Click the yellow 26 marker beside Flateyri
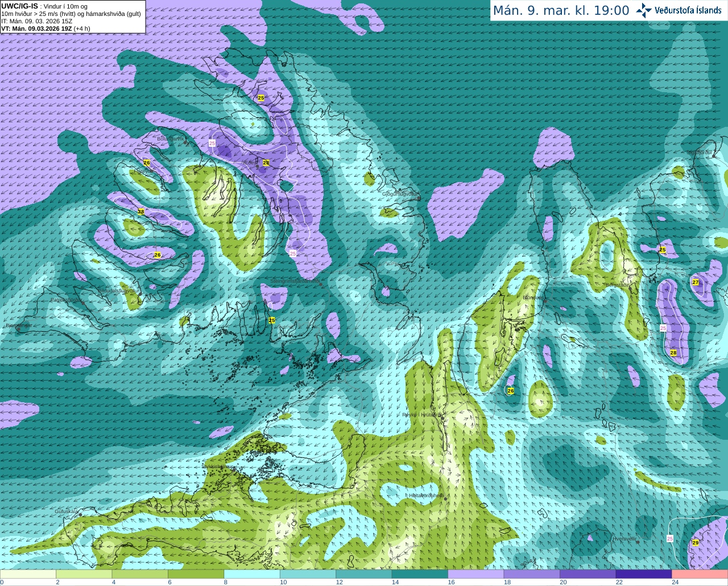 click(147, 163)
